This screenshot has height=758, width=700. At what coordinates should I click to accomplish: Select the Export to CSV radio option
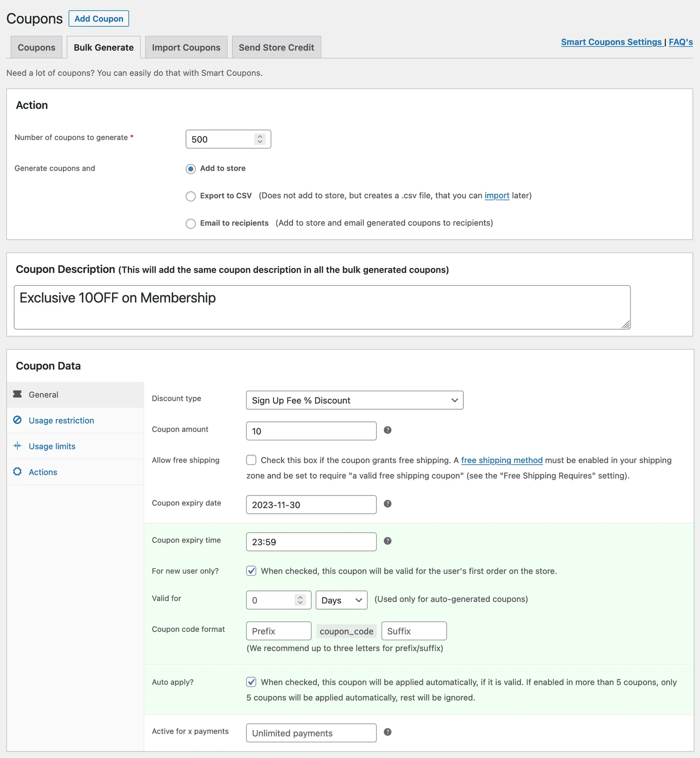(191, 196)
